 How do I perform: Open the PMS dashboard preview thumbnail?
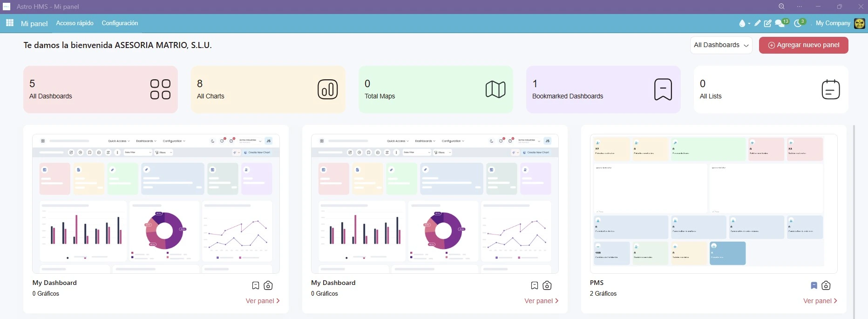713,204
